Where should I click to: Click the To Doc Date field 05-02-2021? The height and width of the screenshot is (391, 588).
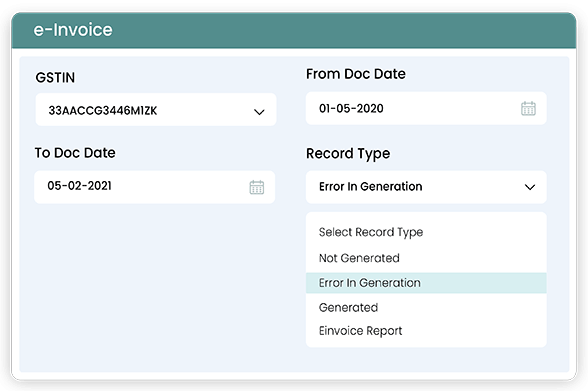(154, 187)
